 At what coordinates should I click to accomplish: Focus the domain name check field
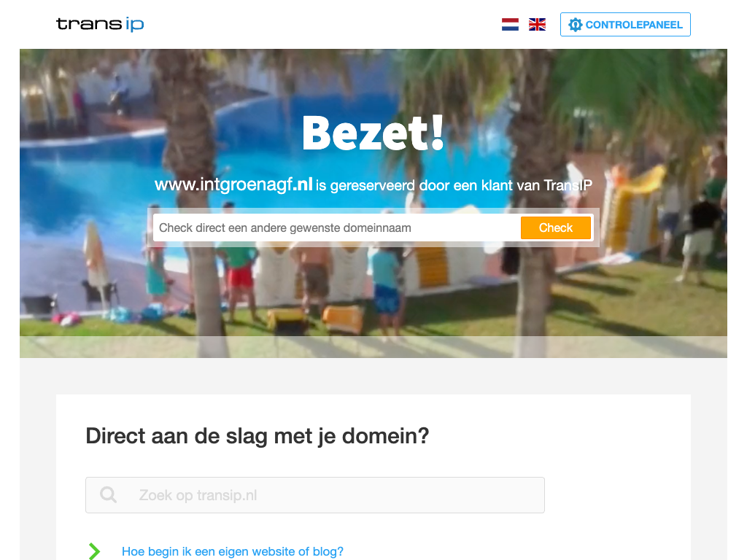coord(337,227)
